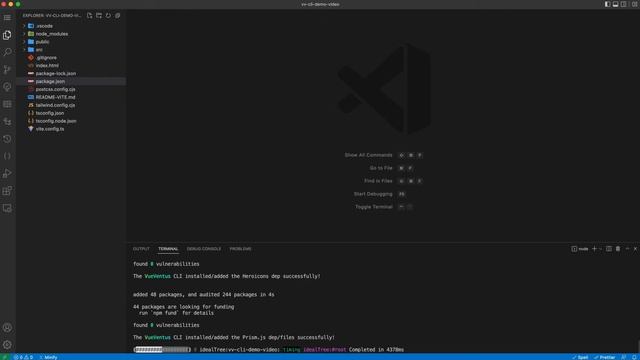
Task: Open the PROBLEMS tab
Action: 240,249
